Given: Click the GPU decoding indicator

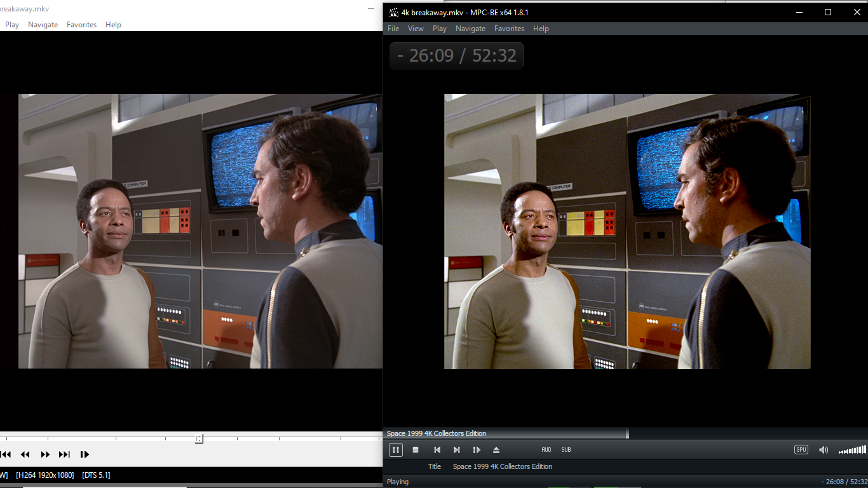Looking at the screenshot, I should (x=801, y=450).
